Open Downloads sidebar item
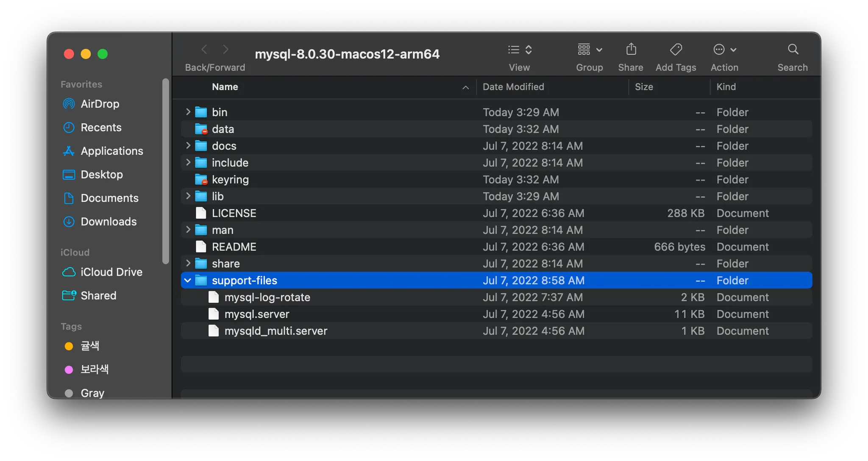This screenshot has width=868, height=461. pos(108,222)
